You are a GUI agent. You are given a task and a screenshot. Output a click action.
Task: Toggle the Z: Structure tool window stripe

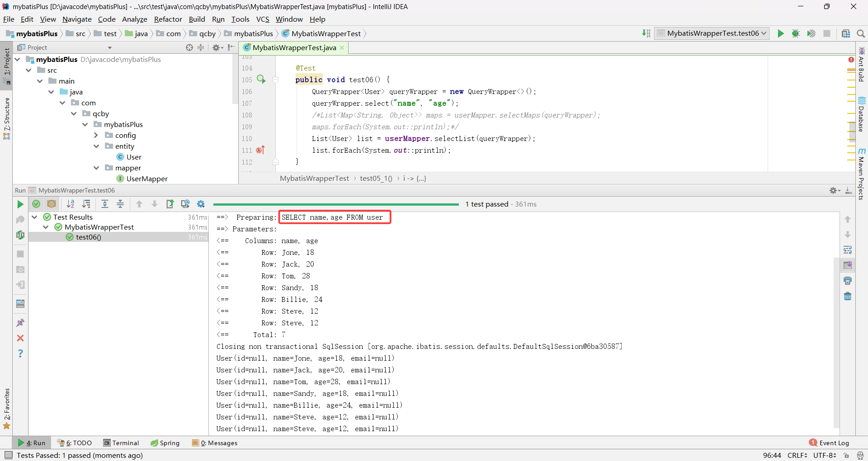tap(6, 118)
